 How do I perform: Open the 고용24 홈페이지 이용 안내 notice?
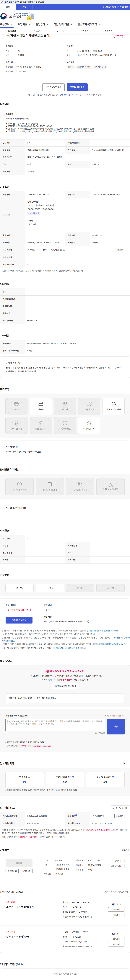pos(116,7)
